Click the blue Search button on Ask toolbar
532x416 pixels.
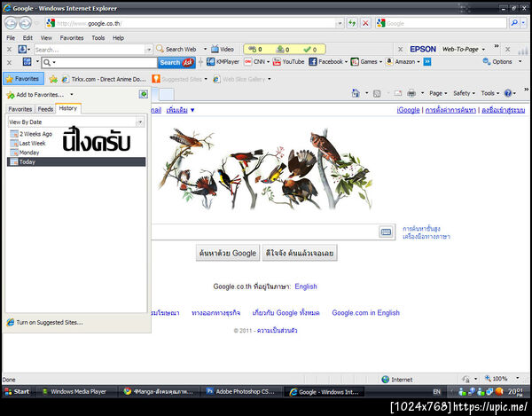click(x=176, y=62)
